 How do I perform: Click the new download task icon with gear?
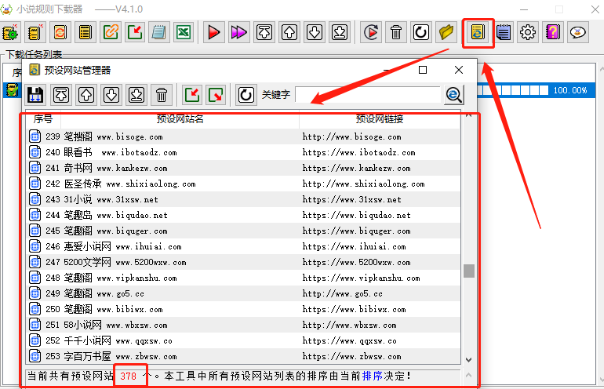click(x=10, y=32)
